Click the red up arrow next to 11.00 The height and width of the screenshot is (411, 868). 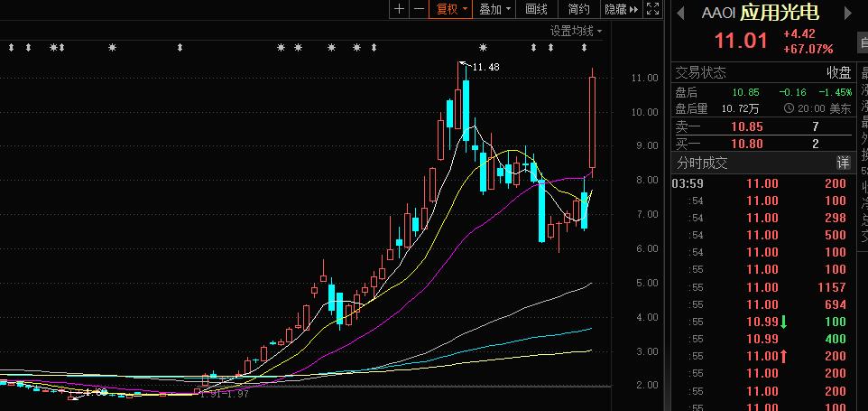coord(784,356)
